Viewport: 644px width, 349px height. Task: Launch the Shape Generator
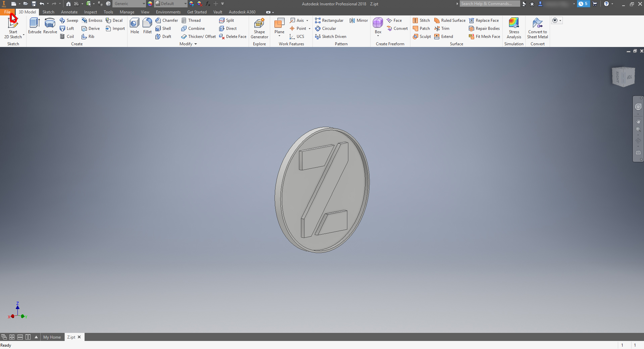tap(259, 28)
